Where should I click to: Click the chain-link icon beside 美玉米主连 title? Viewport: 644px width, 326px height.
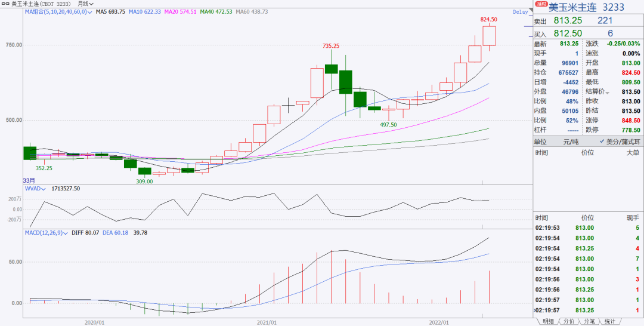[x=7, y=4]
